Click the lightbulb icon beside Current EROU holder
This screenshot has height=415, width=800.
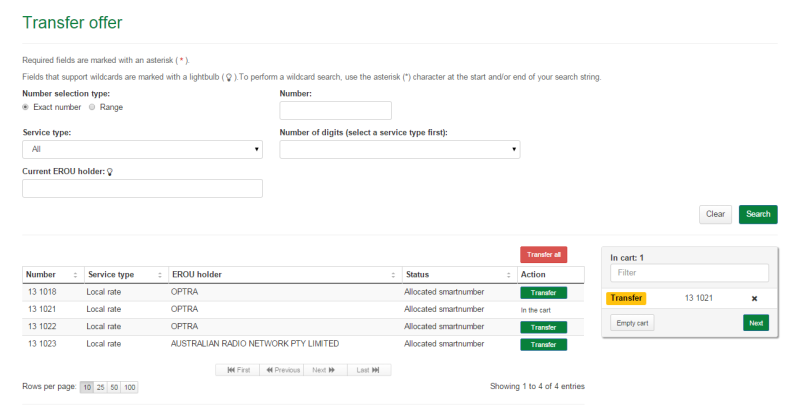[110, 172]
